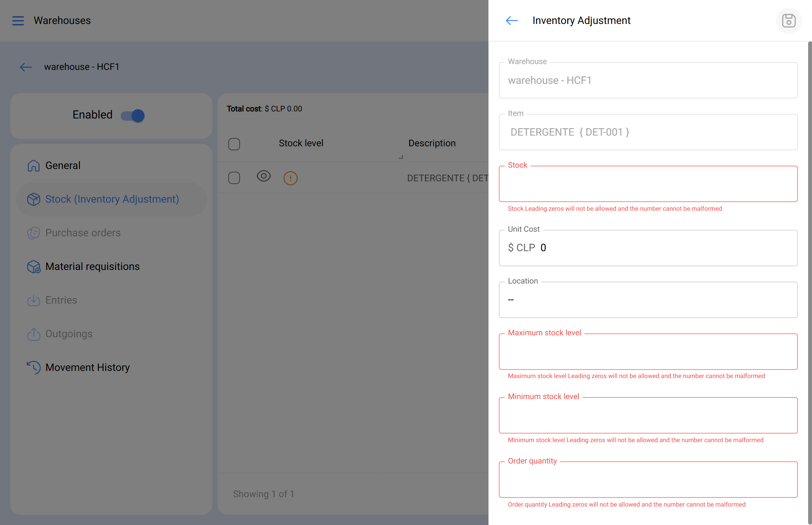
Task: Click the Material requisitions box icon
Action: [34, 267]
